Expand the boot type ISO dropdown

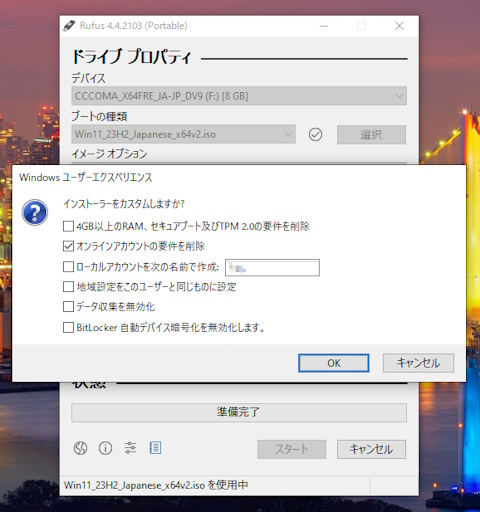[x=183, y=134]
